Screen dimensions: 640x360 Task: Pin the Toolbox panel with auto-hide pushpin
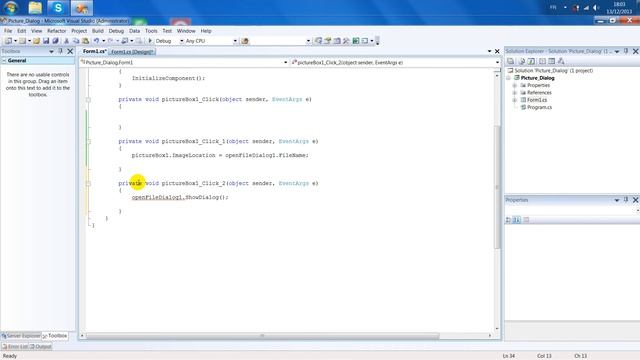(x=60, y=51)
